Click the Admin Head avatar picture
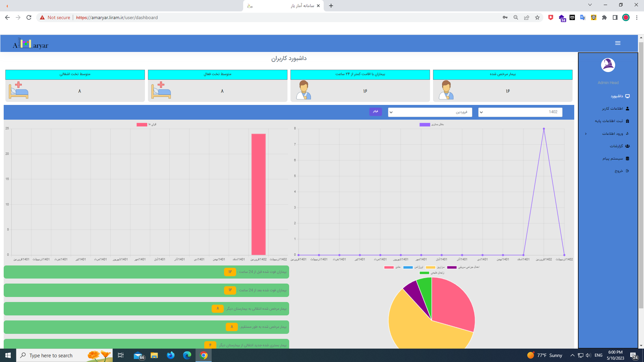 608,65
